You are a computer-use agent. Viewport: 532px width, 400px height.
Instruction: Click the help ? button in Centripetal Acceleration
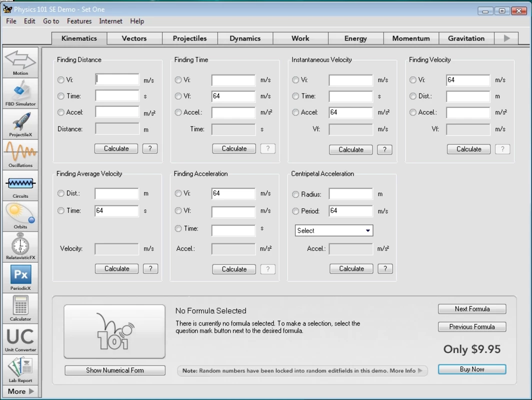385,268
